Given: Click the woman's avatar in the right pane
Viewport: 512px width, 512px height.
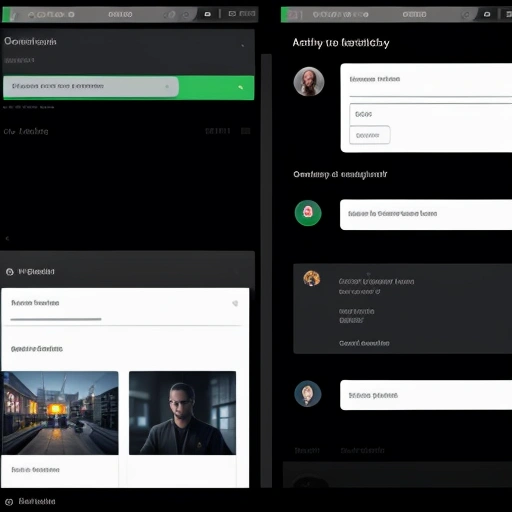Looking at the screenshot, I should coord(309,82).
